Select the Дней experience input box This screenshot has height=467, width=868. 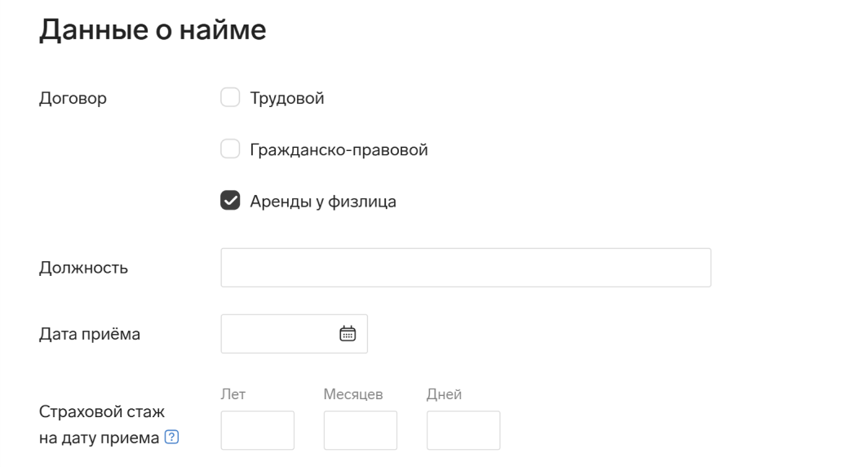pos(463,430)
